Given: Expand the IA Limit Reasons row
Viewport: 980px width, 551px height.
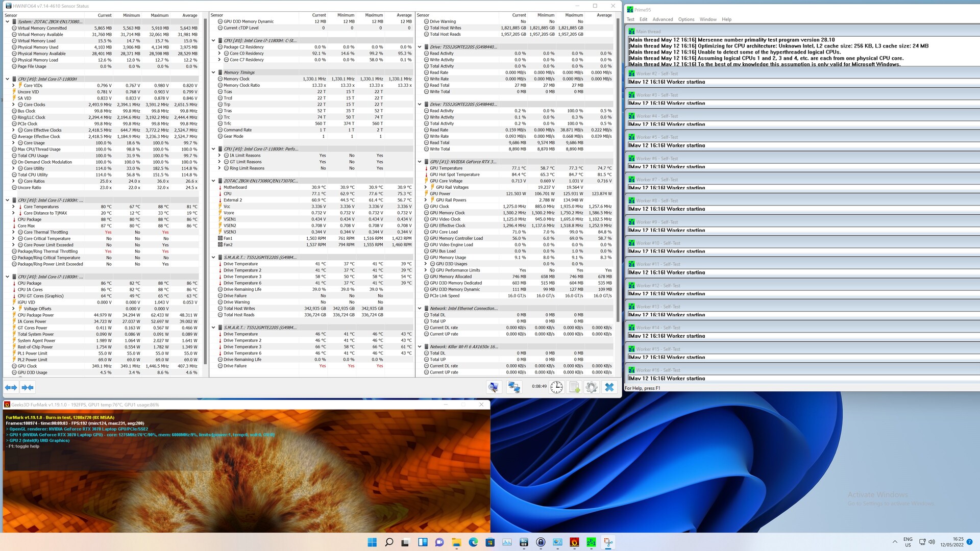Looking at the screenshot, I should click(x=219, y=156).
